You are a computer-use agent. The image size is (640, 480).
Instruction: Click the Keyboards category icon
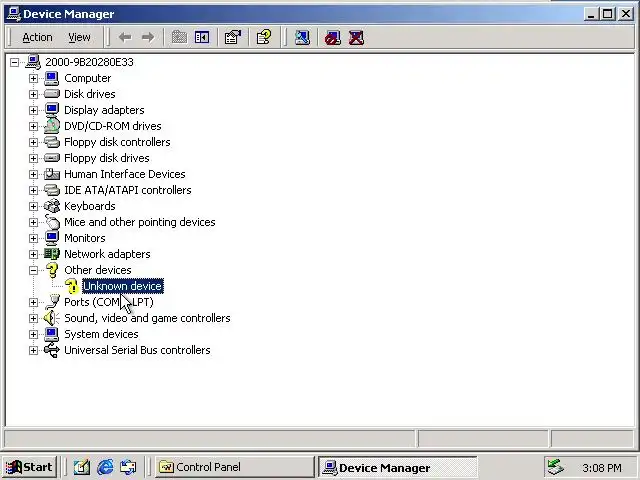pos(52,206)
